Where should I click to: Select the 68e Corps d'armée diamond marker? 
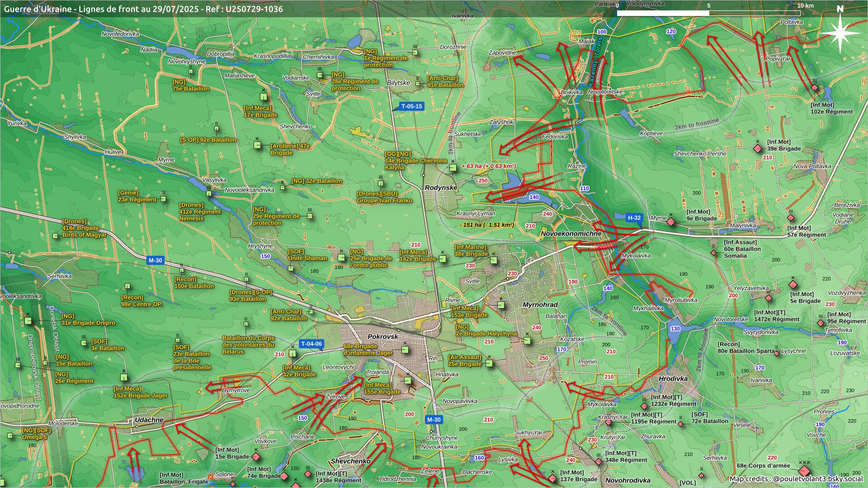click(804, 471)
